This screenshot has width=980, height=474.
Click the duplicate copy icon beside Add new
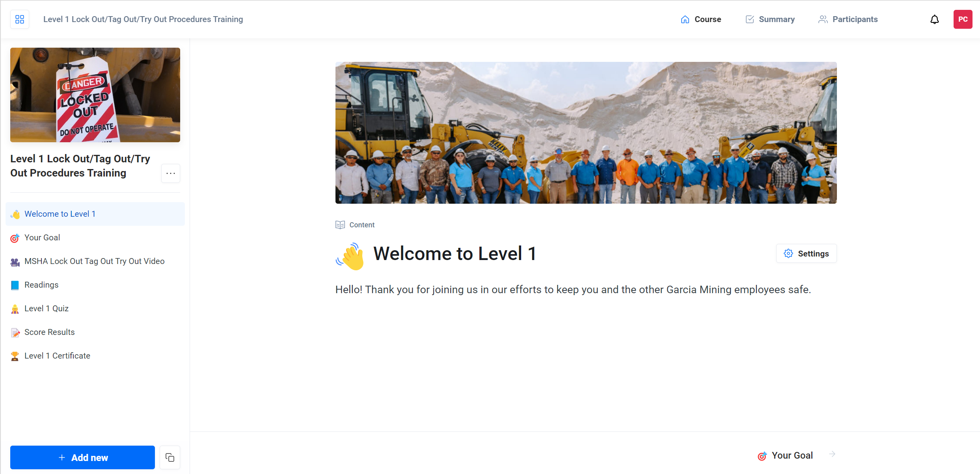pyautogui.click(x=170, y=457)
